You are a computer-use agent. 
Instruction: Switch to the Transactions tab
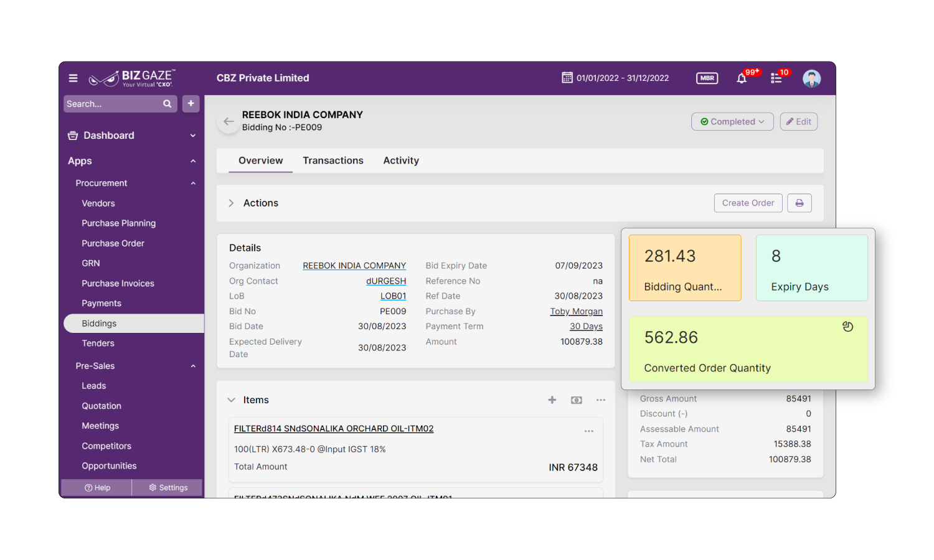pos(333,161)
